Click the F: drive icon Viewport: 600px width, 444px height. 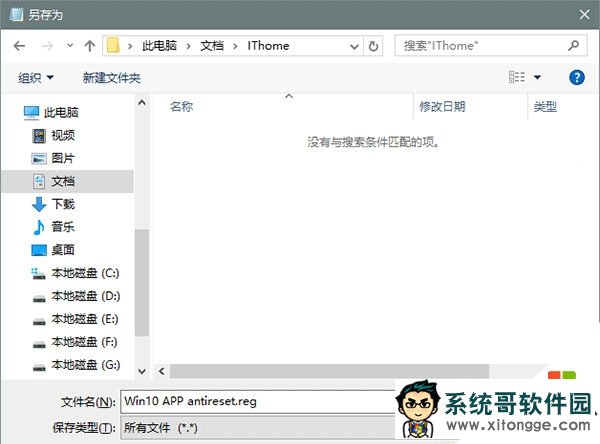39,344
